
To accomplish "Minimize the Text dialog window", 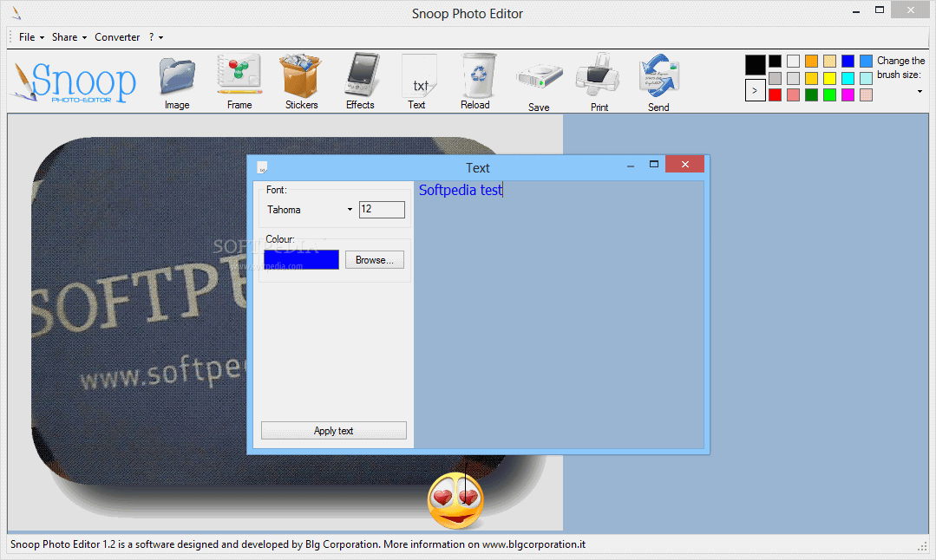I will pyautogui.click(x=631, y=166).
